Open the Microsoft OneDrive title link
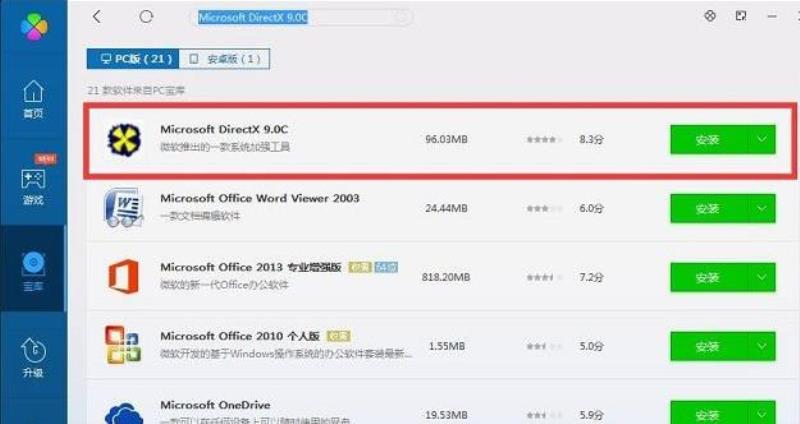 pyautogui.click(x=215, y=405)
